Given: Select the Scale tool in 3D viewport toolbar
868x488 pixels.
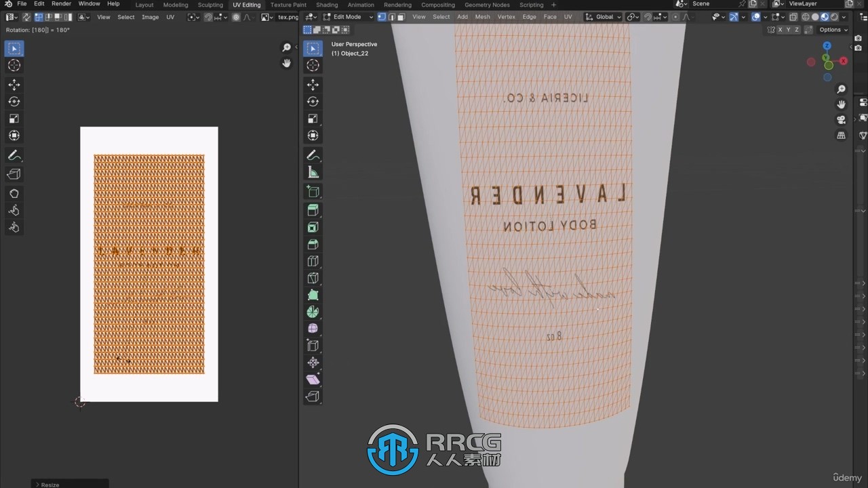Looking at the screenshot, I should 313,119.
